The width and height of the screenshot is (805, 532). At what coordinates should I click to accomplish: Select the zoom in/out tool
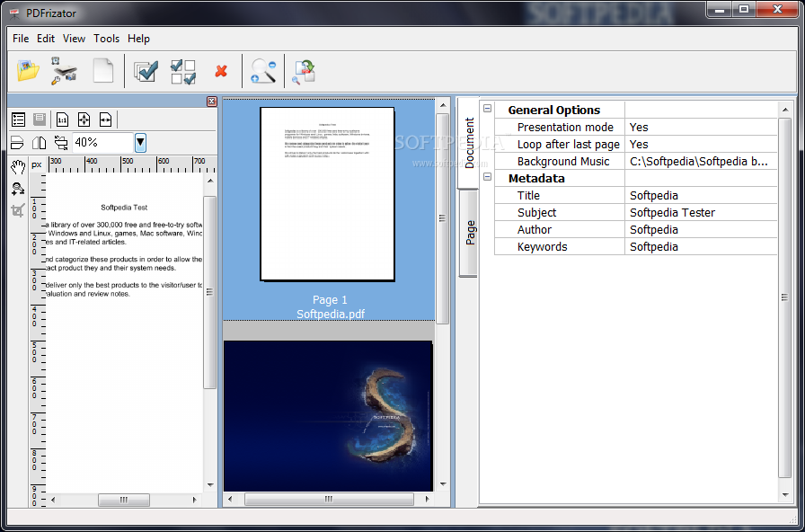[18, 189]
